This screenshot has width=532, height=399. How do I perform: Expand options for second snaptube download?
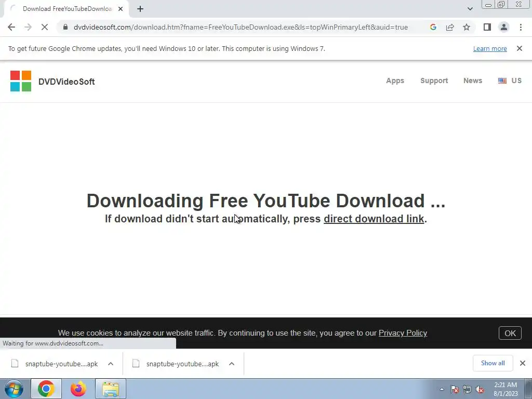[x=232, y=364]
